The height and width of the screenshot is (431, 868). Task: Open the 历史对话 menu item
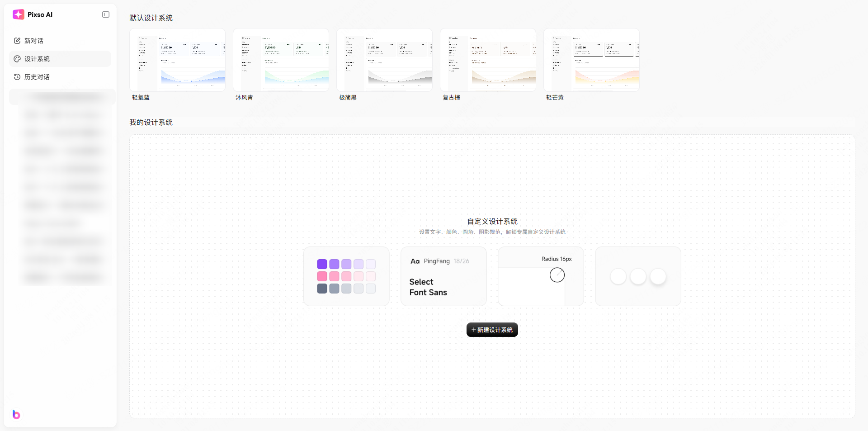(60, 77)
